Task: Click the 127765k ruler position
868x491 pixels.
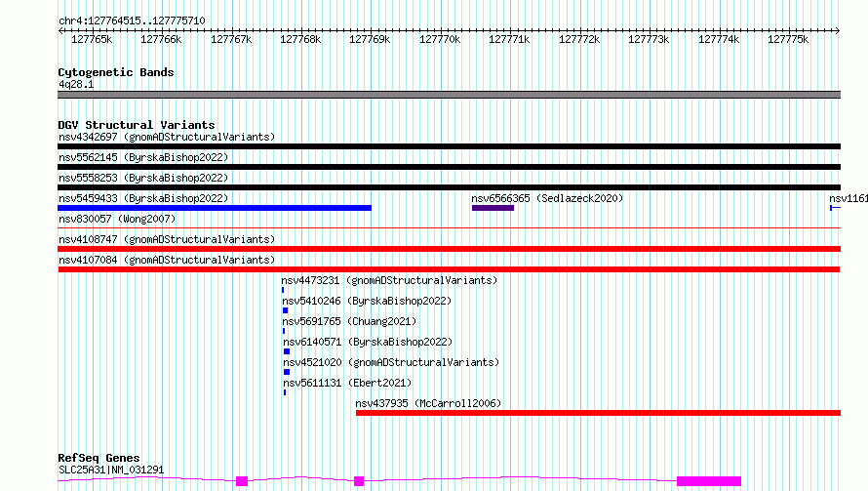Action: (x=92, y=39)
